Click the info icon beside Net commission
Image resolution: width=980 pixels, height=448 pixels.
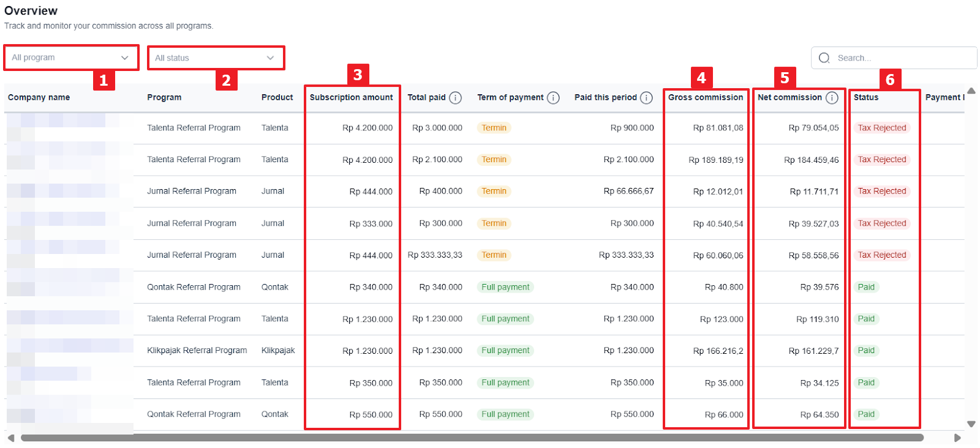point(832,98)
